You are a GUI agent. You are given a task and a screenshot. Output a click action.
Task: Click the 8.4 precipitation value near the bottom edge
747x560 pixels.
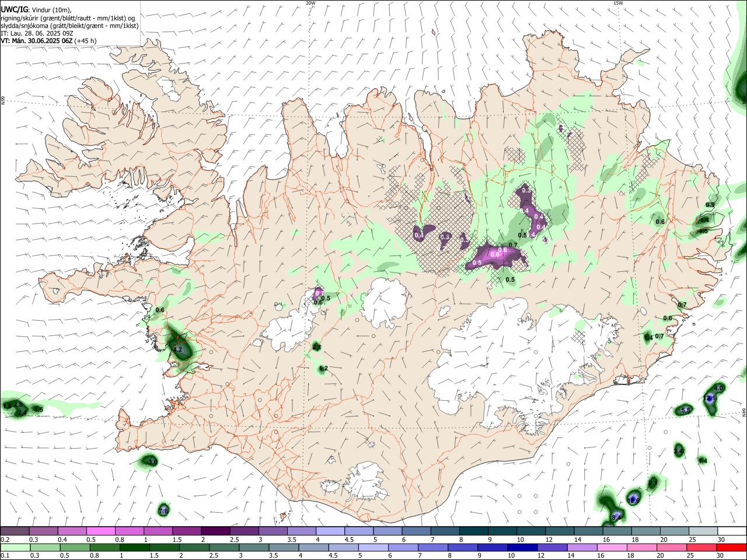click(616, 517)
